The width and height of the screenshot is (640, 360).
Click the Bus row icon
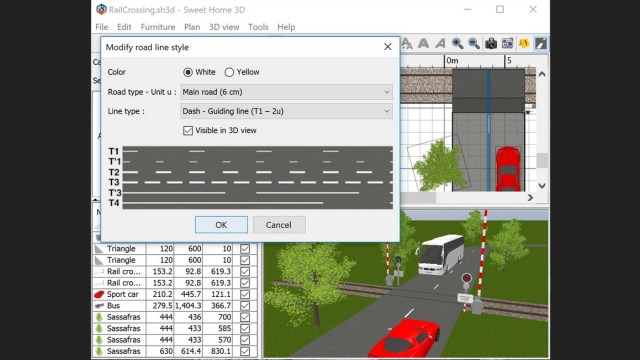click(x=99, y=306)
